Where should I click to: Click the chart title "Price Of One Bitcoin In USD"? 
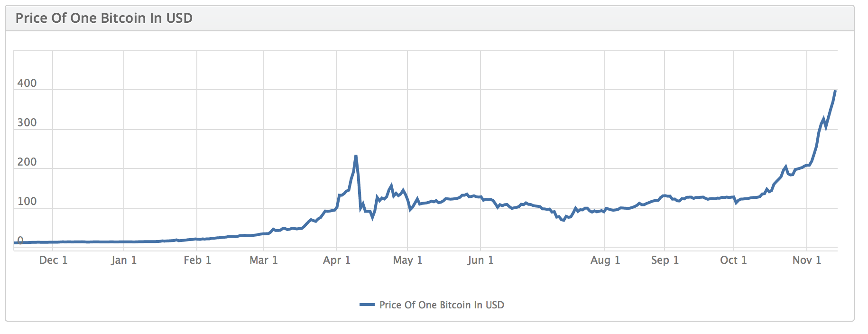point(104,18)
